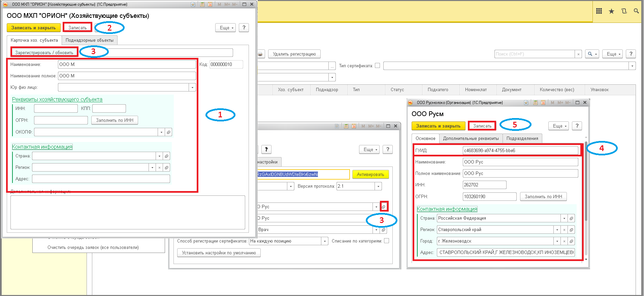
Task: Expand ОКОПФ dropdown list
Action: (161, 132)
